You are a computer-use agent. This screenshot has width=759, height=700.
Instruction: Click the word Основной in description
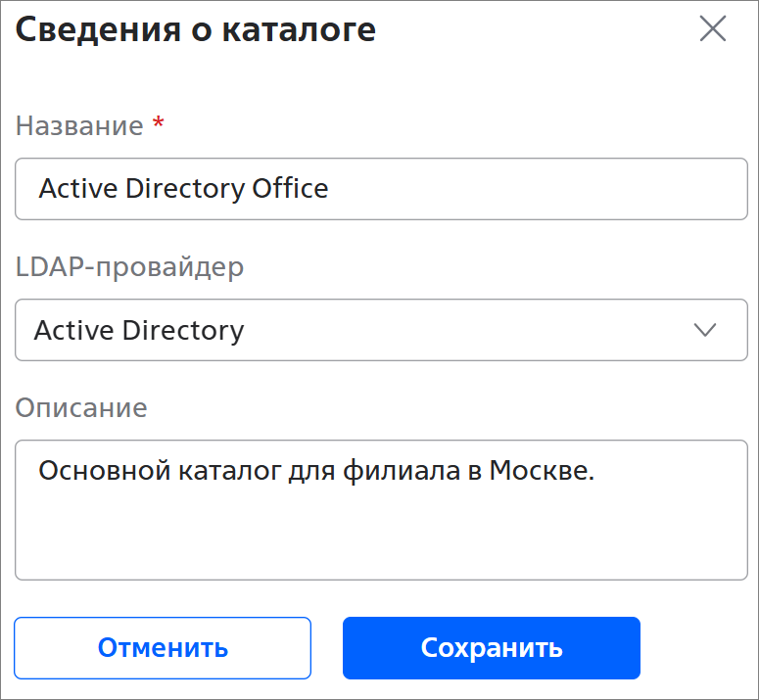coord(105,471)
